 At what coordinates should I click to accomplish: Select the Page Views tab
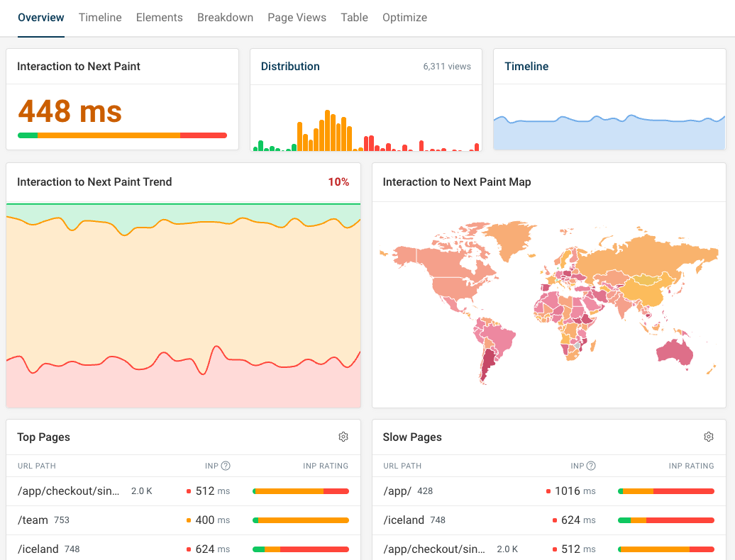click(x=297, y=17)
